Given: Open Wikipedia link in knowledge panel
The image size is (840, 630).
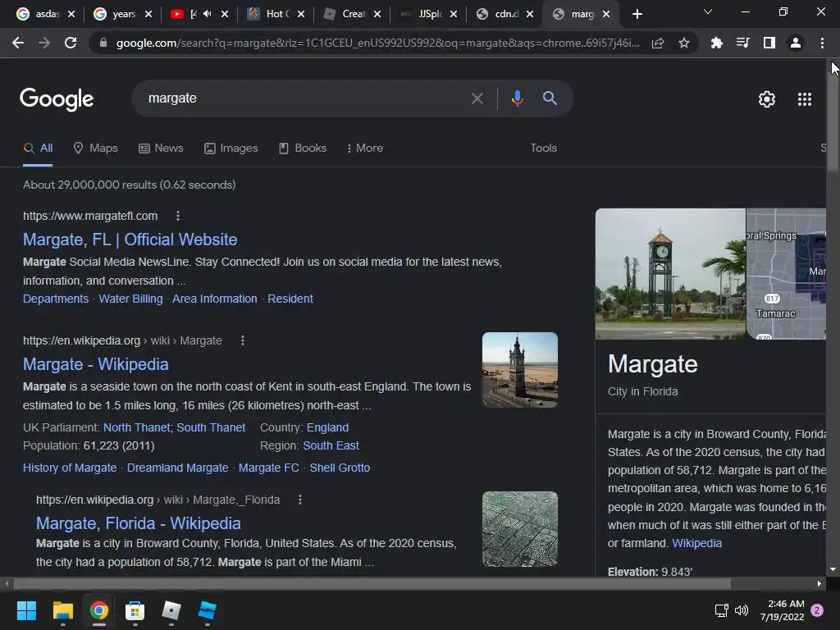Looking at the screenshot, I should (697, 543).
